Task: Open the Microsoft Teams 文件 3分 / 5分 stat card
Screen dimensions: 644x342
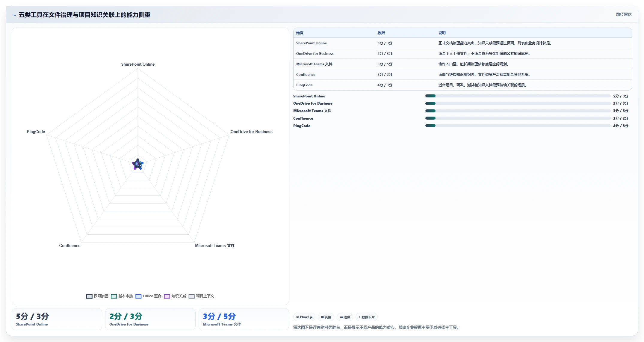Action: pyautogui.click(x=244, y=319)
